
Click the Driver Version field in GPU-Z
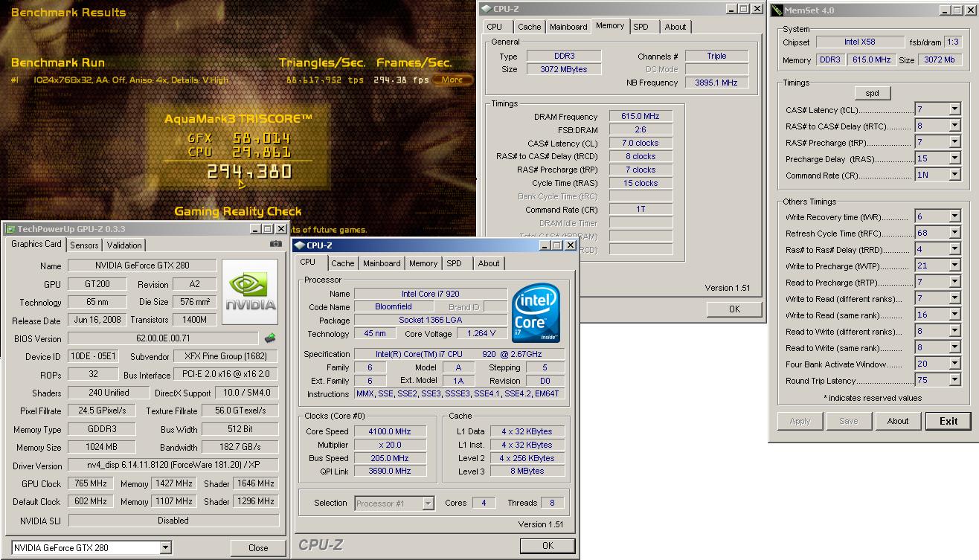[173, 465]
